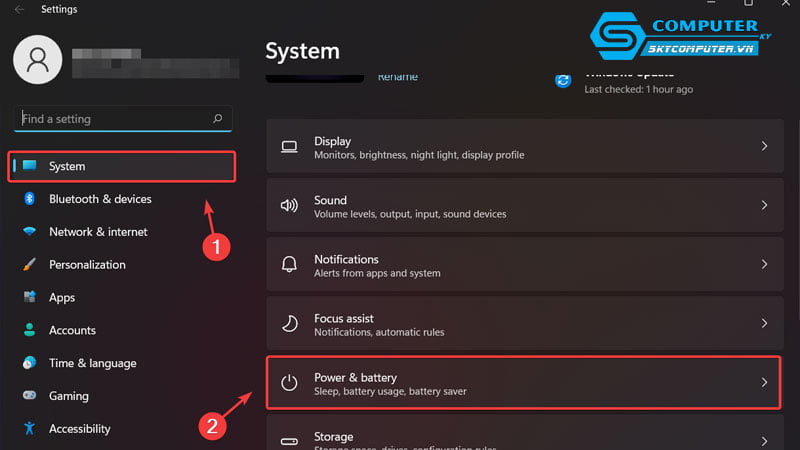Open Time & language label
This screenshot has width=800, height=450.
click(x=92, y=363)
